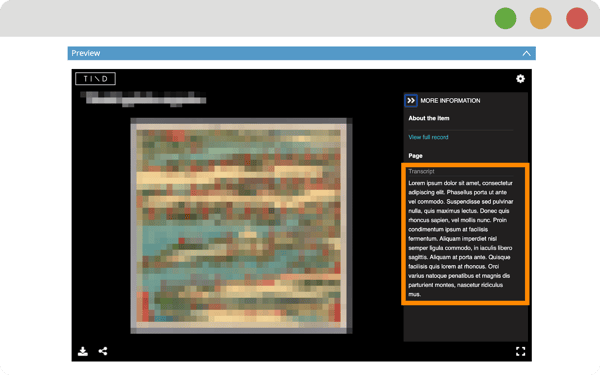Click the Page section label
This screenshot has height=375, width=600.
[x=415, y=156]
